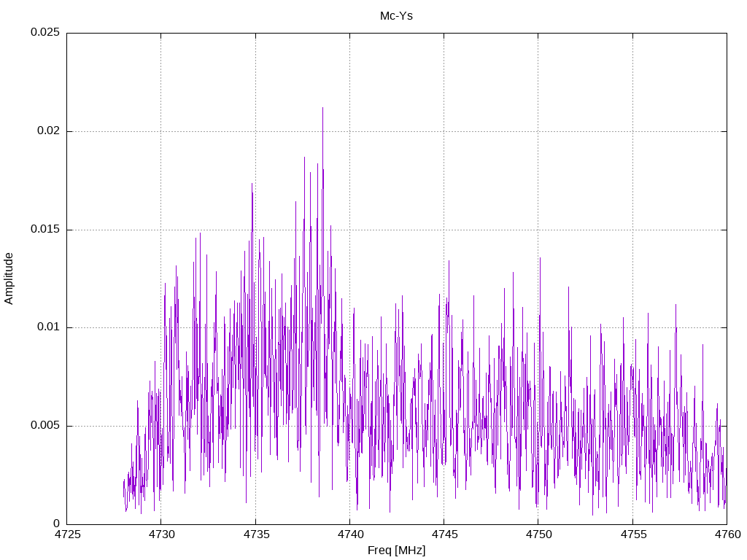
Task: Click the y-axis value 0.005
Action: [x=45, y=425]
